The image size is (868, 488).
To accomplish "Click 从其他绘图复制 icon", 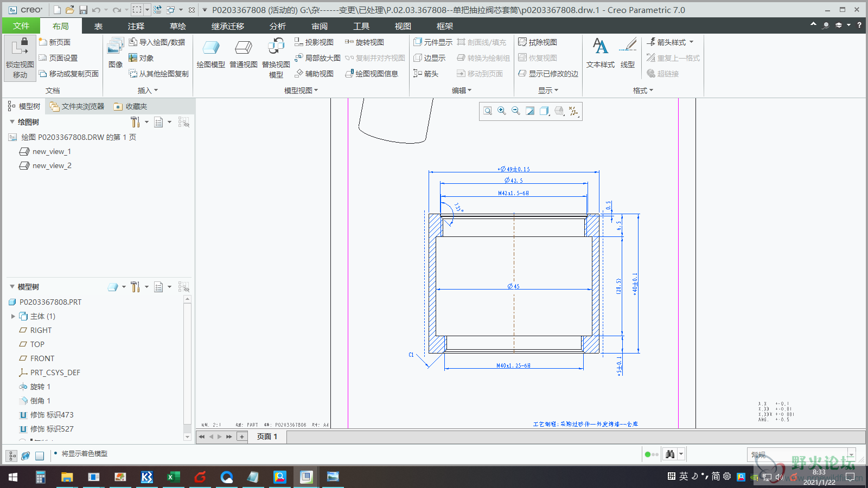I will (133, 73).
